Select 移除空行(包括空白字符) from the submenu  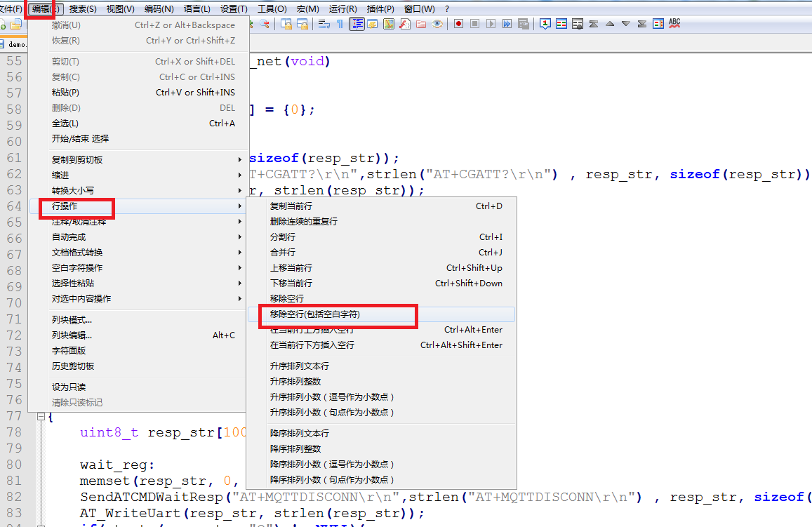coord(315,315)
